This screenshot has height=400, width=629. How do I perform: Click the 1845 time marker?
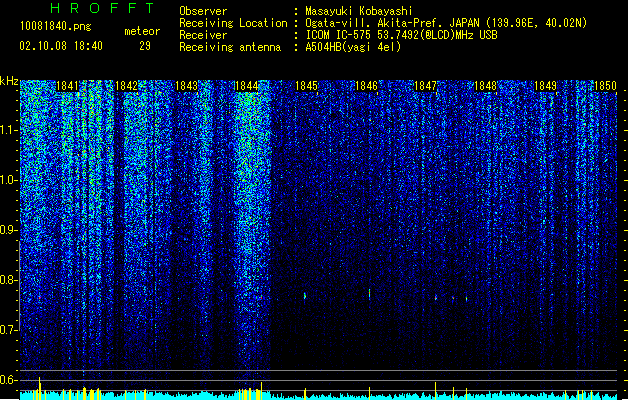pos(306,86)
